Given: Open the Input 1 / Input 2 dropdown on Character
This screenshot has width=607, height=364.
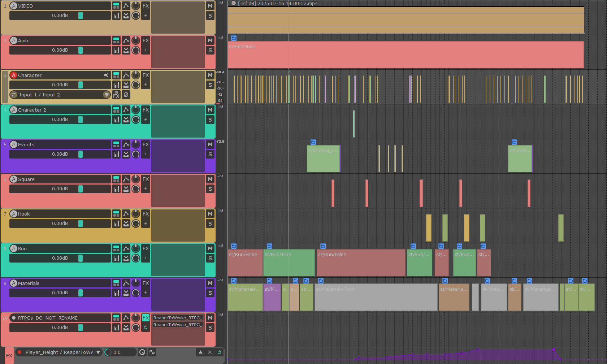Looking at the screenshot, I should (107, 95).
